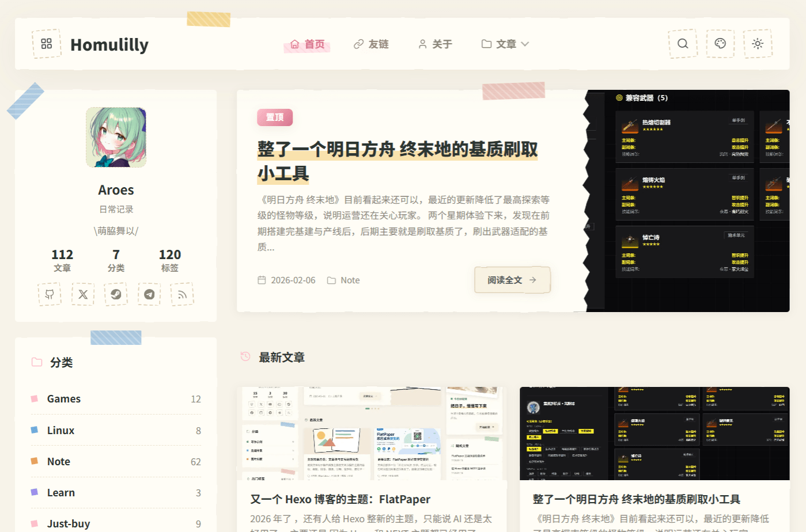The image size is (806, 532).
Task: Select the Games category in the sidebar
Action: coord(116,399)
